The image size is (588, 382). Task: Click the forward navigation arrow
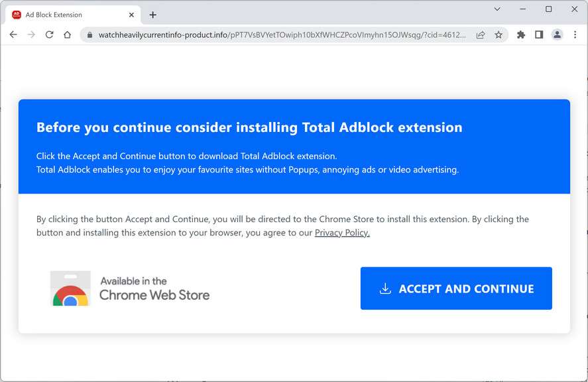coord(31,34)
